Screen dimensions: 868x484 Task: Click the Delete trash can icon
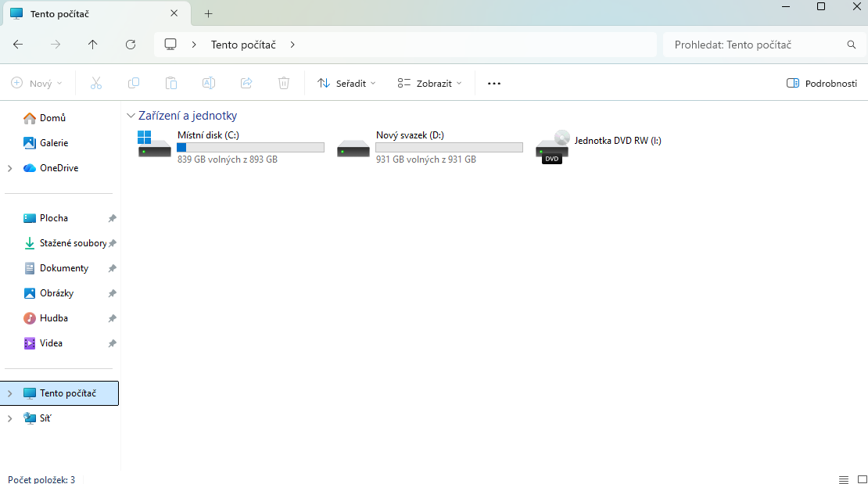[x=284, y=83]
